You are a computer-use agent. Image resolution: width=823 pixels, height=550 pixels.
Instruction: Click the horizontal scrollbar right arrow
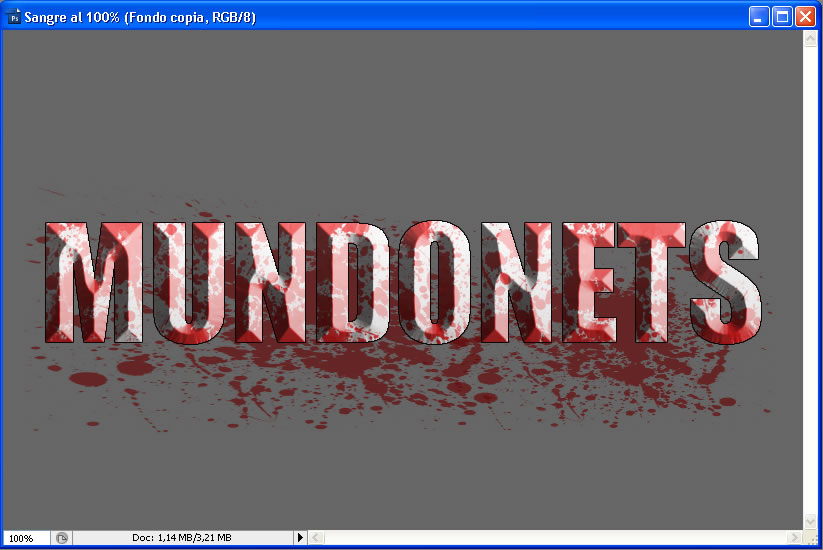pyautogui.click(x=794, y=537)
